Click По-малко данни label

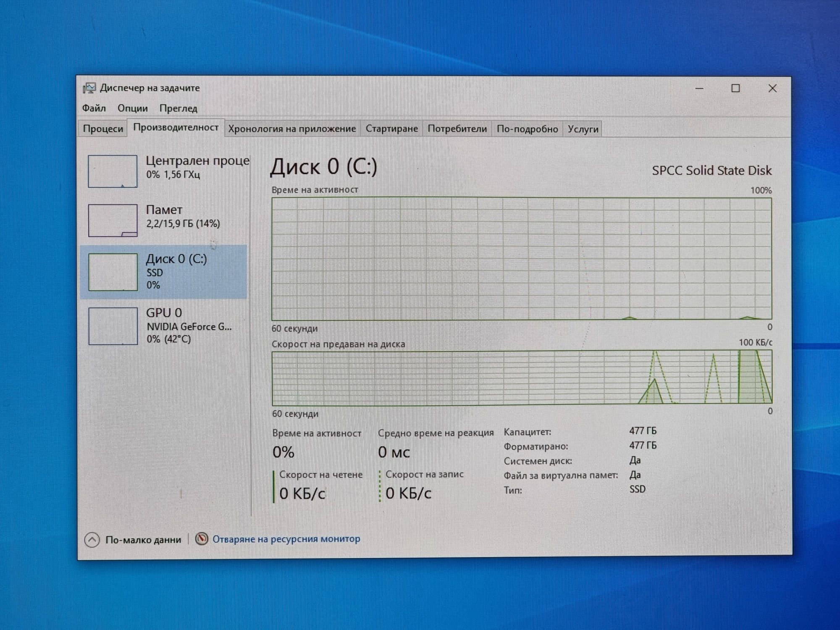[143, 540]
